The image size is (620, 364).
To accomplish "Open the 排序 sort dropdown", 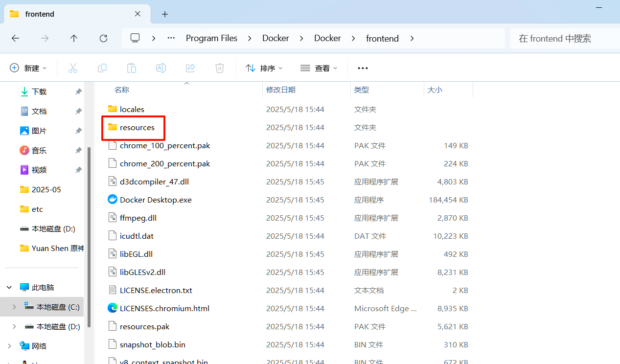I will pos(264,68).
